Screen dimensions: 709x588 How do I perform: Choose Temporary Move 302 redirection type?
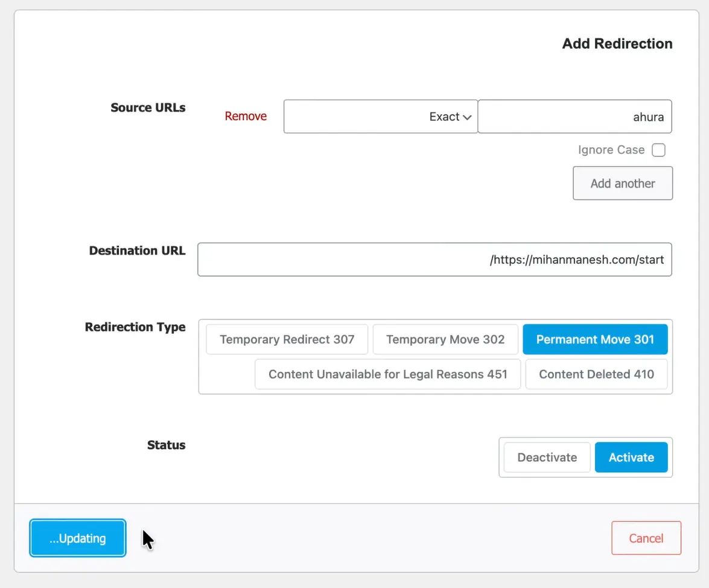click(x=445, y=339)
